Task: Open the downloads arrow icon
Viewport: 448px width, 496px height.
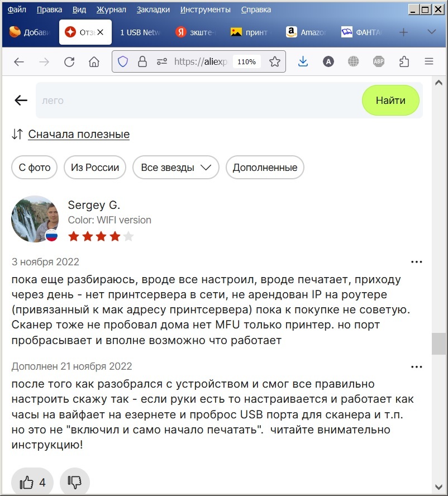Action: coord(303,61)
